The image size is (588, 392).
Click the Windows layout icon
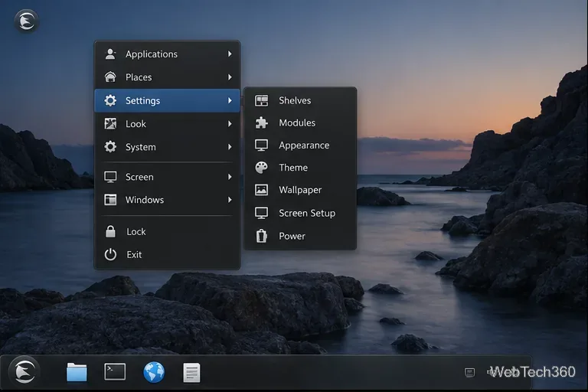tap(110, 200)
